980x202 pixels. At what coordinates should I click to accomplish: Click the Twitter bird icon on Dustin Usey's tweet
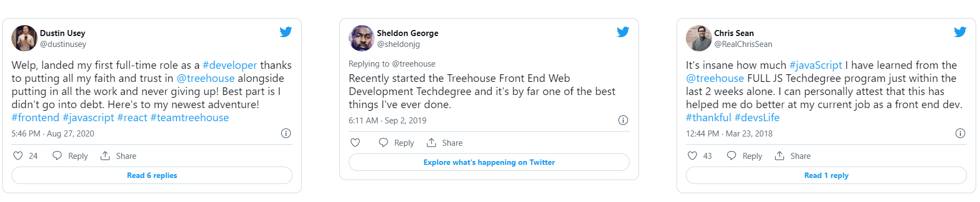point(285,32)
